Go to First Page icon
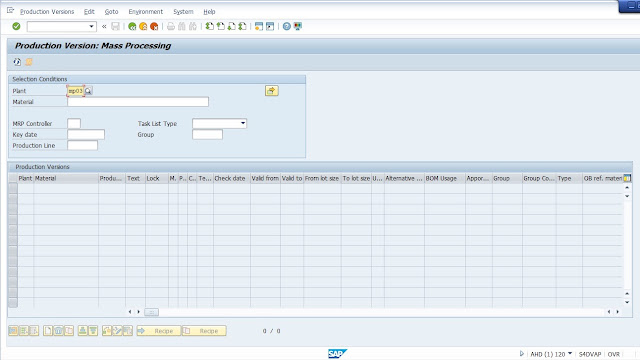 pyautogui.click(x=209, y=27)
